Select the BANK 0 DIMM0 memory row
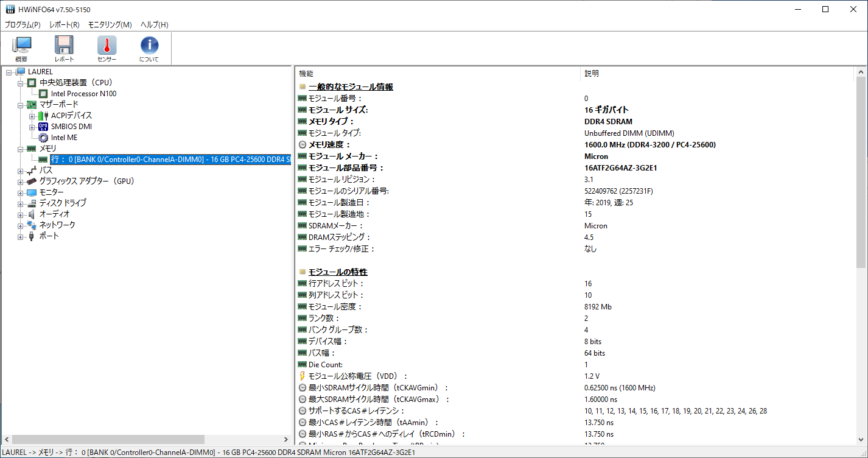This screenshot has height=458, width=868. click(170, 160)
